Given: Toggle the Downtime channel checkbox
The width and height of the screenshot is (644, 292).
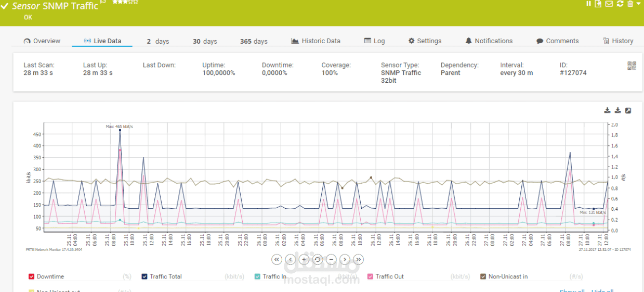Looking at the screenshot, I should 31,276.
